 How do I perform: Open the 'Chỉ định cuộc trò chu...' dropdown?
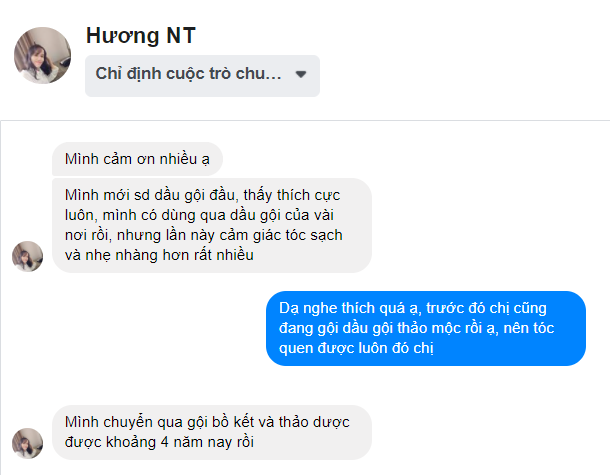point(190,74)
